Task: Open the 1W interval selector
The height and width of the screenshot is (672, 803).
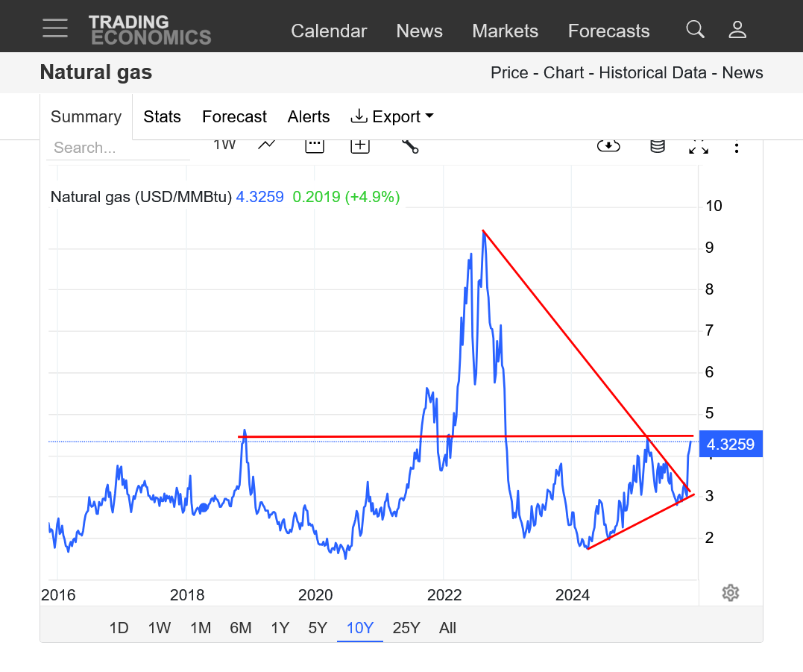Action: pos(224,145)
